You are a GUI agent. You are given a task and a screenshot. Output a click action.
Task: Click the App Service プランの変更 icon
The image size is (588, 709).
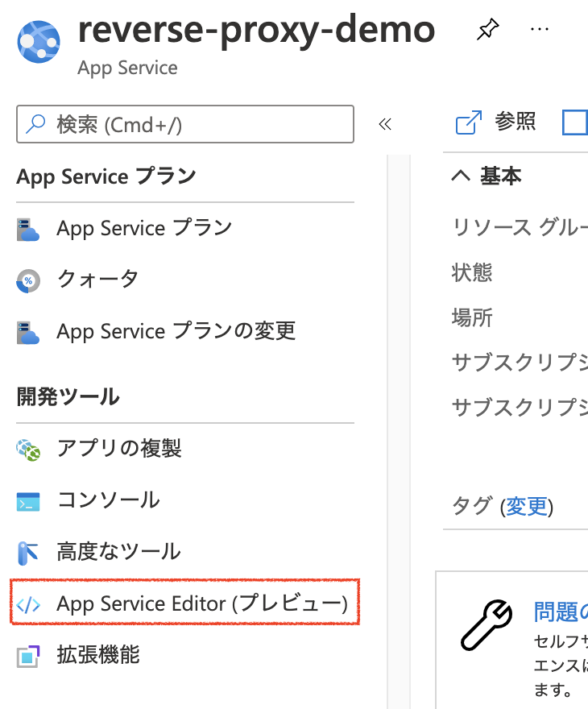point(28,332)
